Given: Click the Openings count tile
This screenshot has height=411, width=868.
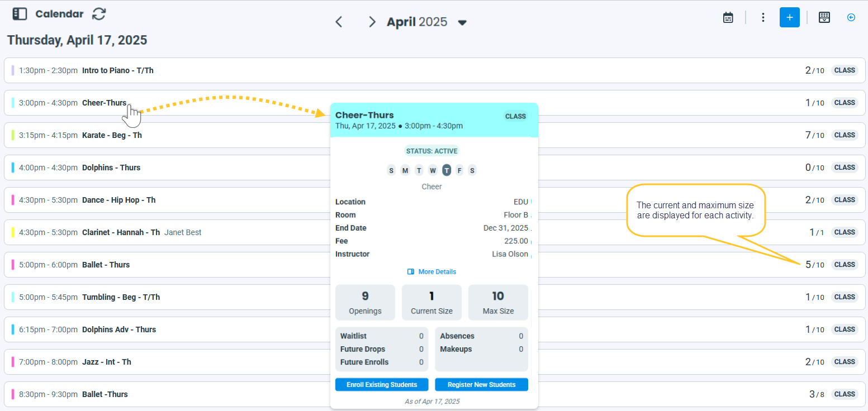Looking at the screenshot, I should 365,303.
